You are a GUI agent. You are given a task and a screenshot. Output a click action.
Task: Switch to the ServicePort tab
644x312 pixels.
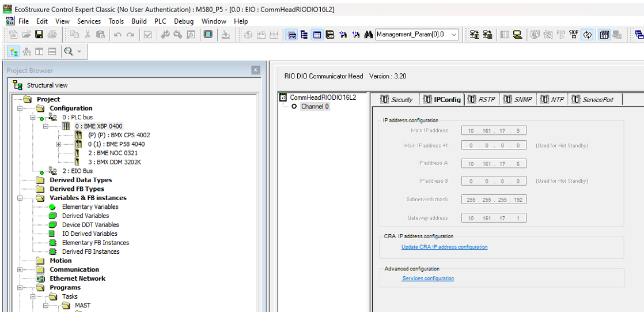click(594, 99)
